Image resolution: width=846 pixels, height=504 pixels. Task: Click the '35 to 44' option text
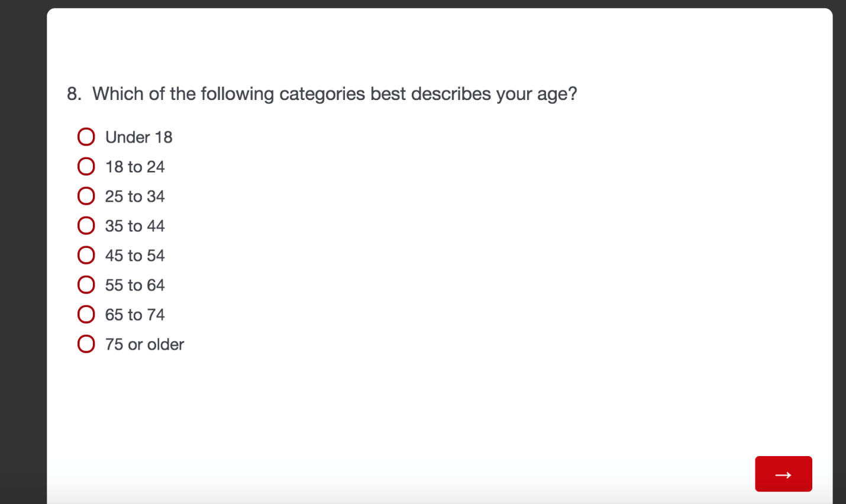pyautogui.click(x=135, y=226)
